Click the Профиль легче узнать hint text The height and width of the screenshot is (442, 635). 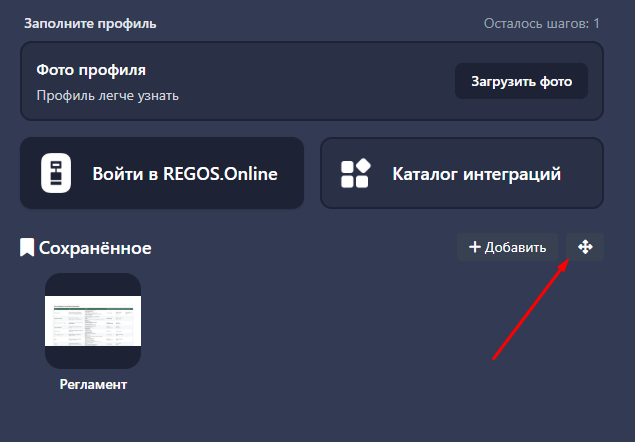108,96
